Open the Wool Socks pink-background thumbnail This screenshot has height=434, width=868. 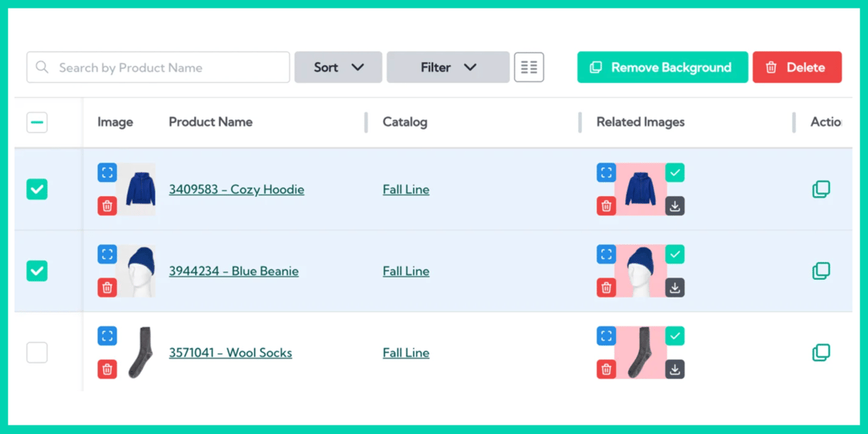640,353
